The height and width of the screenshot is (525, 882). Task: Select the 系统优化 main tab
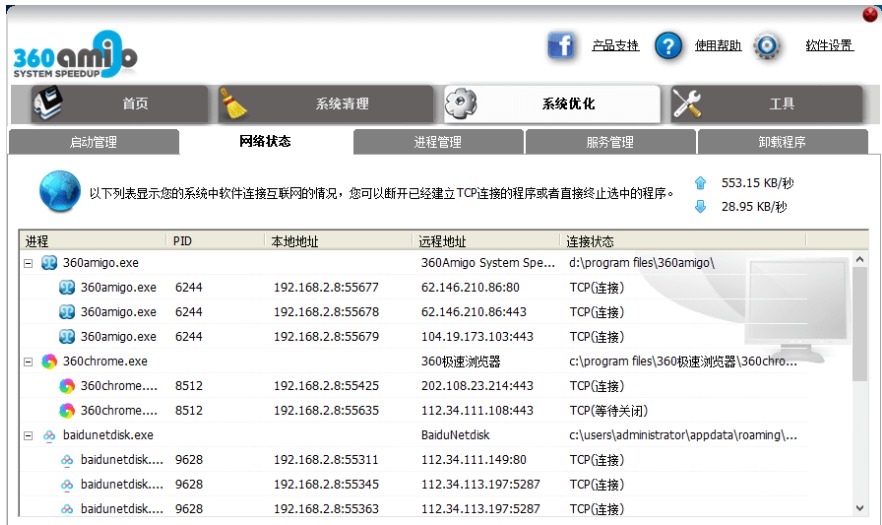pyautogui.click(x=552, y=104)
